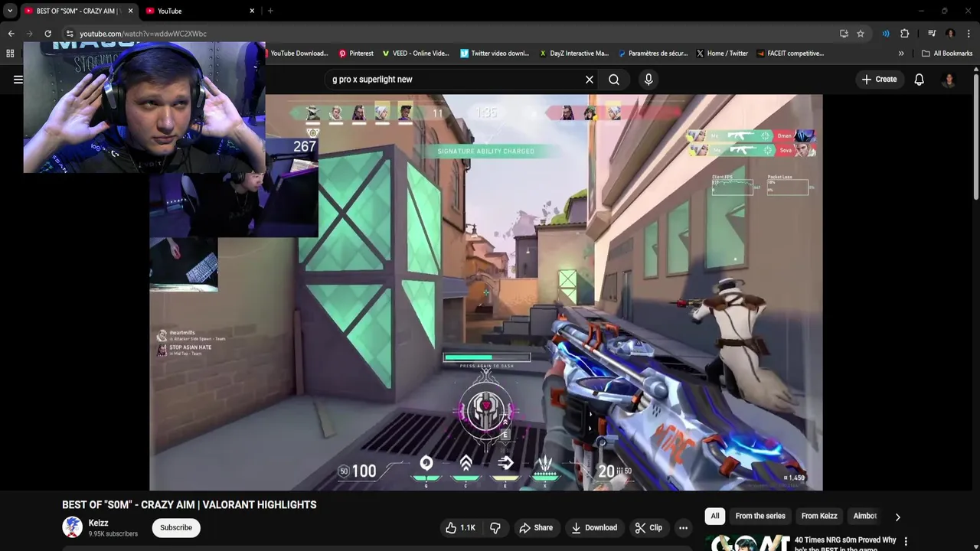Reload the current page
The image size is (980, 551).
pyautogui.click(x=48, y=34)
